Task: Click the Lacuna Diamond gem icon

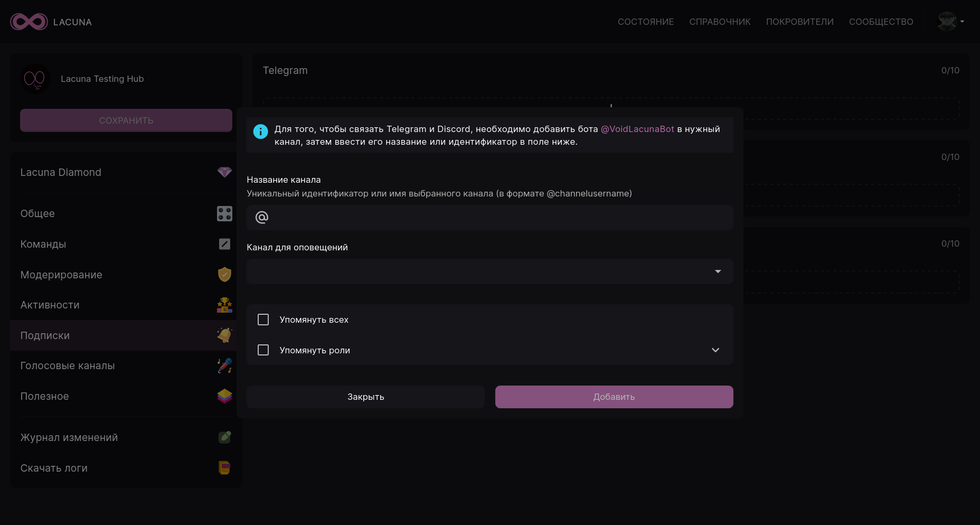Action: pyautogui.click(x=224, y=172)
